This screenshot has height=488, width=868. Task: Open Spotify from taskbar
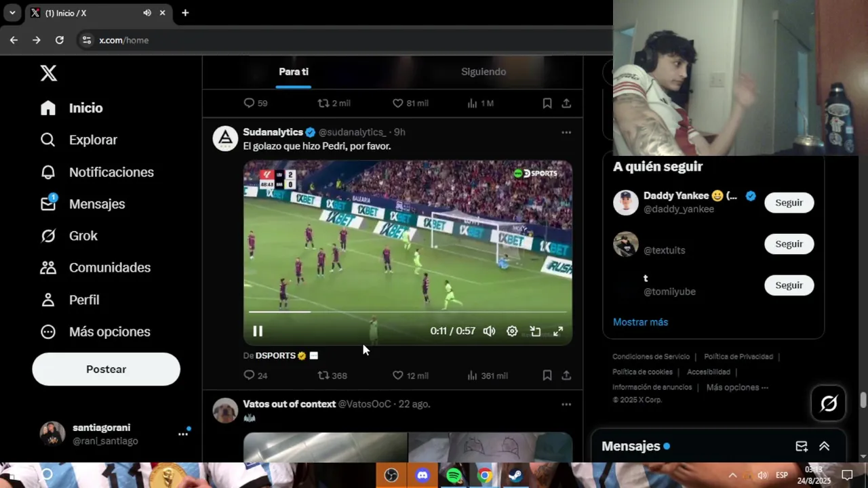pos(454,476)
